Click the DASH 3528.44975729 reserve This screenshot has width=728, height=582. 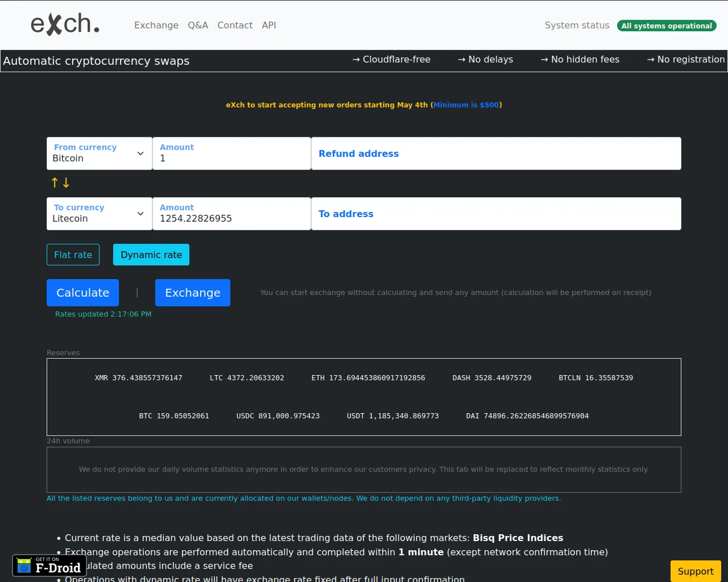coord(492,377)
